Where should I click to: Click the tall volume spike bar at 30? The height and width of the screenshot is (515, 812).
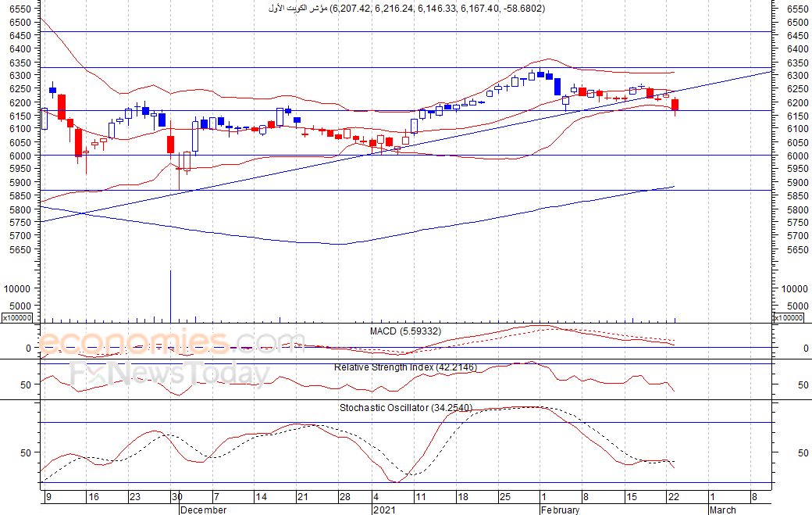[170, 296]
